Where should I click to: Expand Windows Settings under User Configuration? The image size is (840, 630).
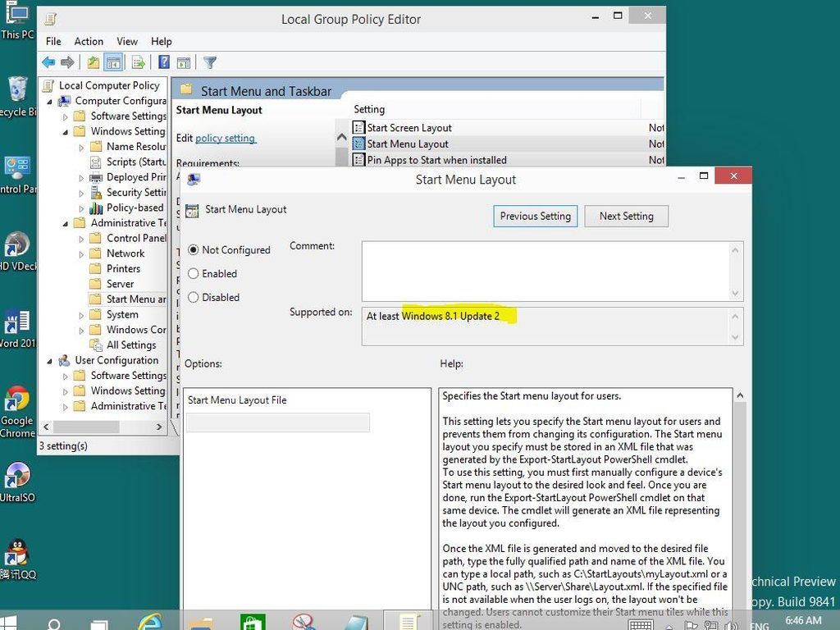click(x=66, y=390)
